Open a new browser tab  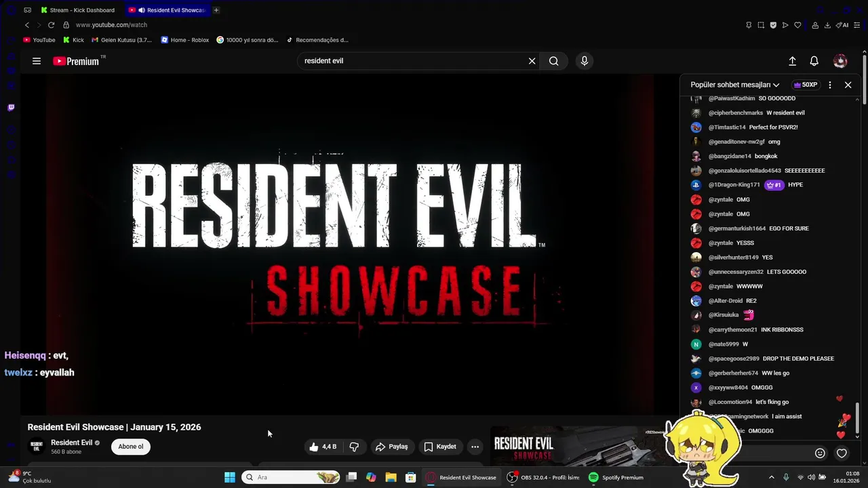click(x=216, y=10)
